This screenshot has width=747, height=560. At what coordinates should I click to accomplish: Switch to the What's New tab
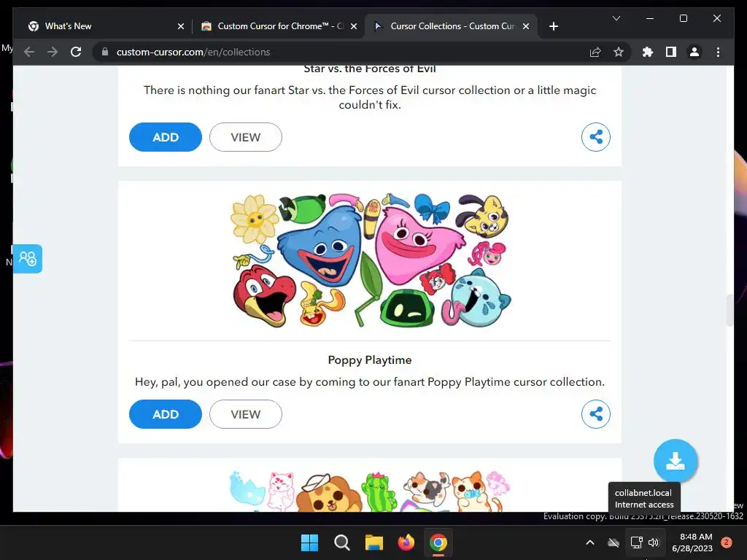(x=106, y=26)
